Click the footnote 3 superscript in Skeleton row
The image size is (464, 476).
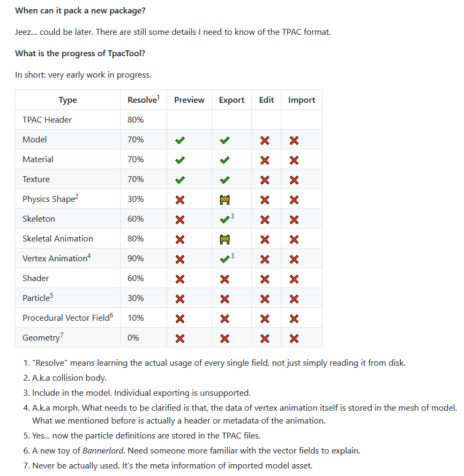(233, 216)
